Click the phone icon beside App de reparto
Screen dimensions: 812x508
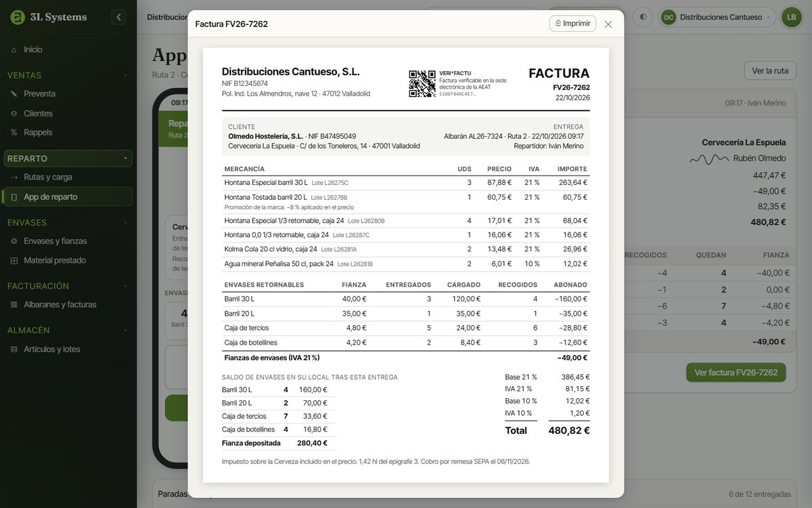click(x=14, y=196)
